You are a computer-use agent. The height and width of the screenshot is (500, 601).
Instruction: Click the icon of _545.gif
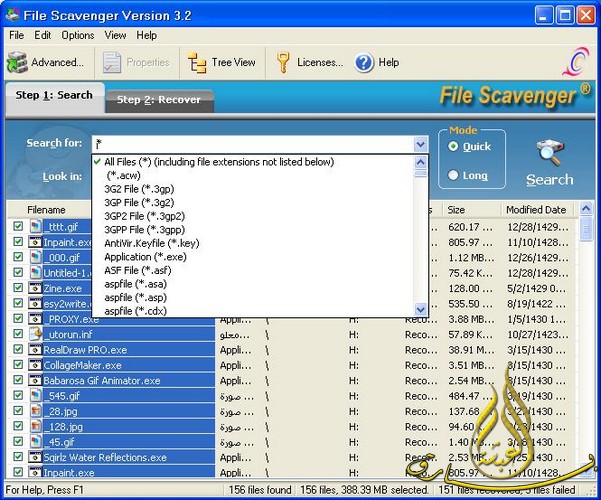pos(36,395)
